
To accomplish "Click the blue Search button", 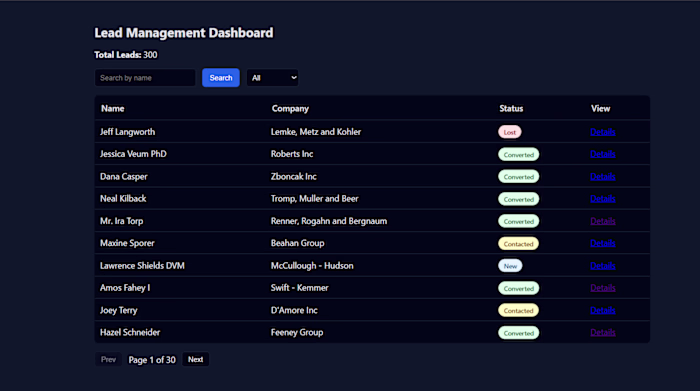I will tap(221, 78).
